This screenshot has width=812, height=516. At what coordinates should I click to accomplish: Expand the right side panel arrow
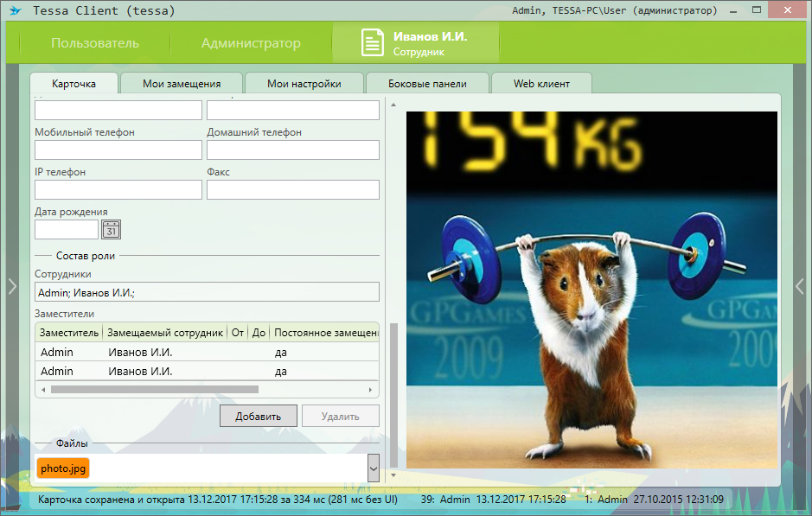[800, 286]
